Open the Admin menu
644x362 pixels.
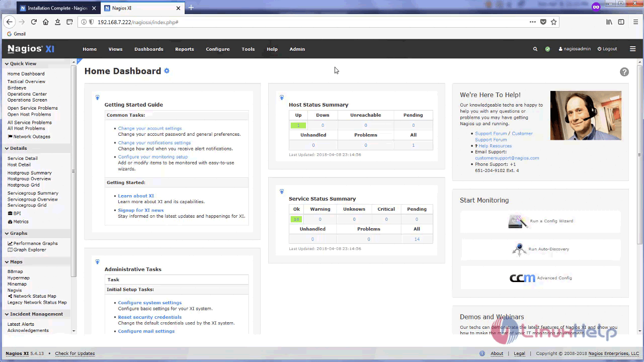[297, 49]
